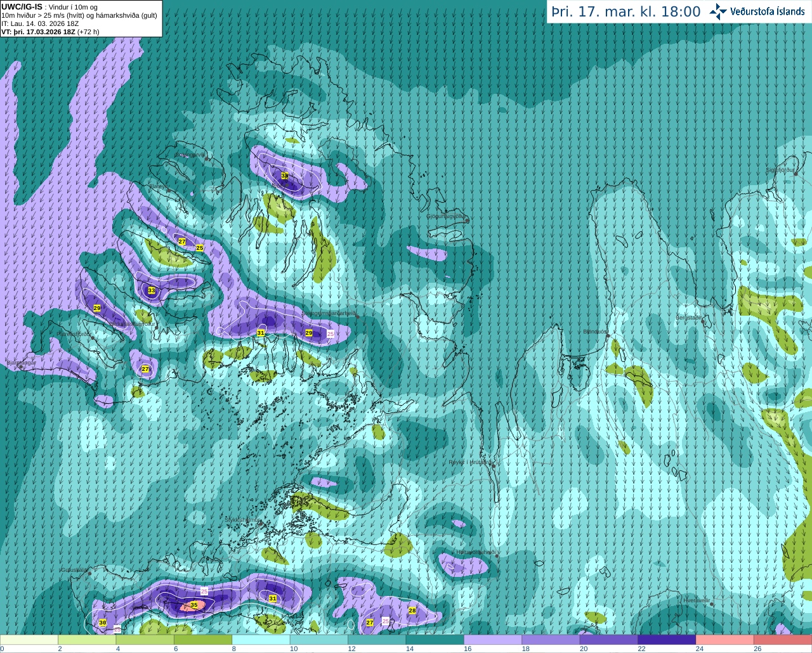Screen dimensions: 812x653
Task: Pick the 12–14 m/s legend swatch
Action: [377, 640]
